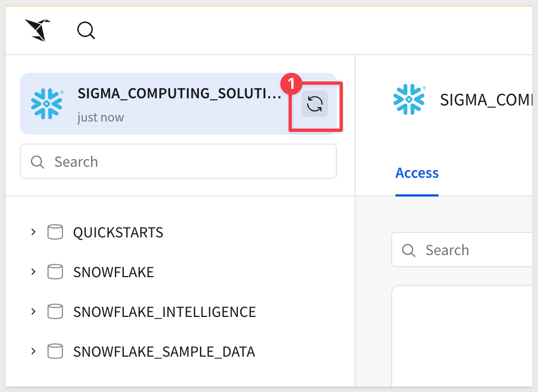Click SNOWFLAKE database cylinder icon
The width and height of the screenshot is (538, 392).
point(55,272)
